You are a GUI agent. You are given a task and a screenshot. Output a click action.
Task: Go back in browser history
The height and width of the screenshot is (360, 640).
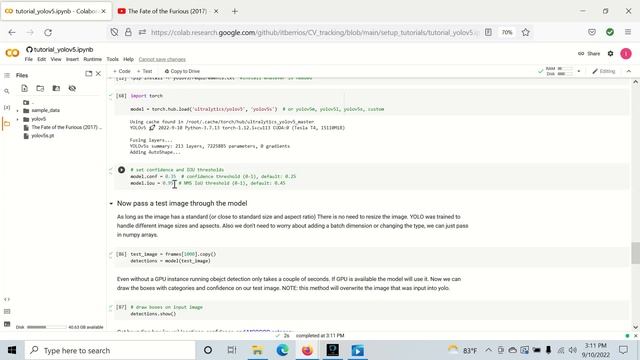pos(12,32)
